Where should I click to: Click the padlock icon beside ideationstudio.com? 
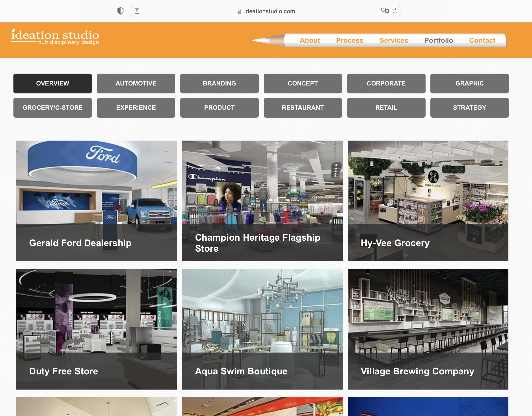pos(239,11)
